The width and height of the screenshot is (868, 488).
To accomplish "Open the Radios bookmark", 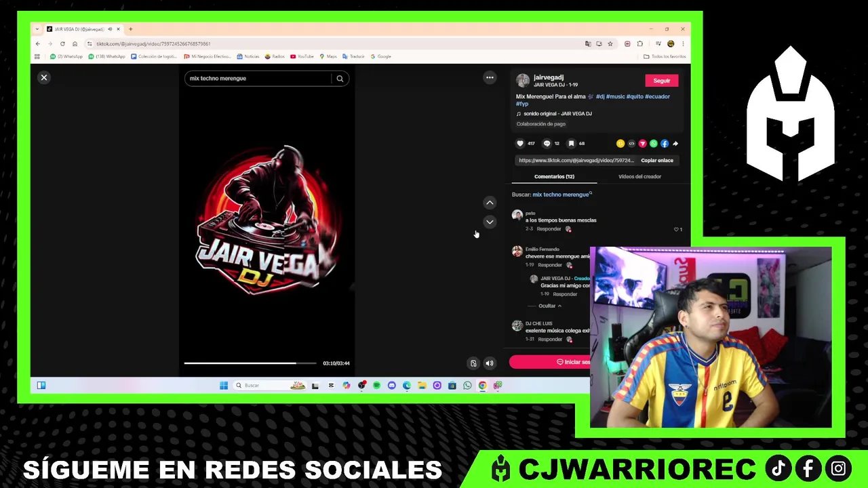I will [275, 56].
